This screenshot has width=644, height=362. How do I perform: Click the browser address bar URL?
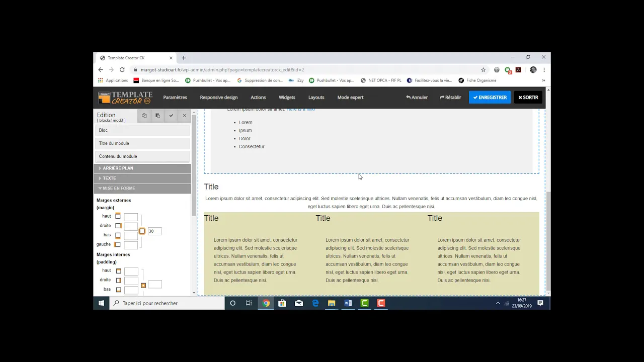point(222,70)
